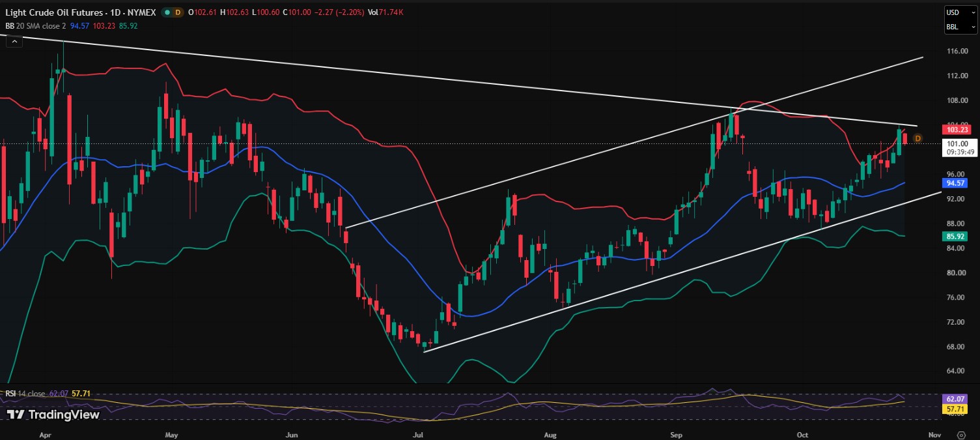Collapse the indicator legend with the chevron

pyautogui.click(x=14, y=40)
